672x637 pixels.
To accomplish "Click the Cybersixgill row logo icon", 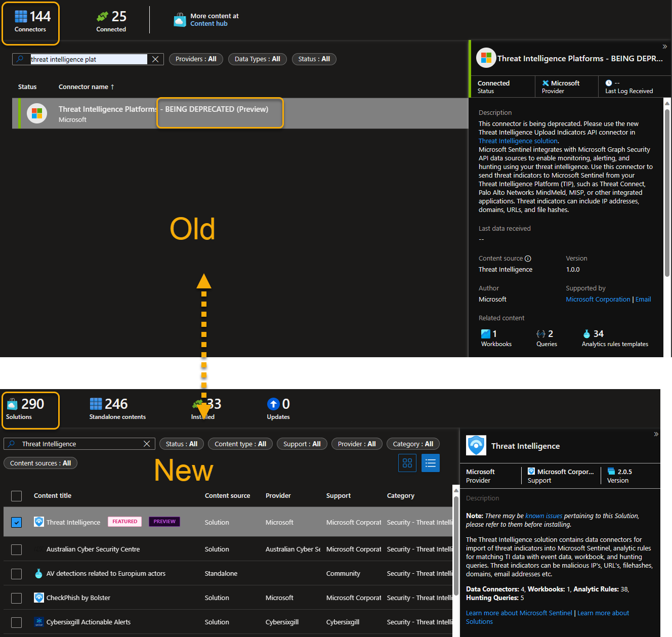I will coord(39,622).
